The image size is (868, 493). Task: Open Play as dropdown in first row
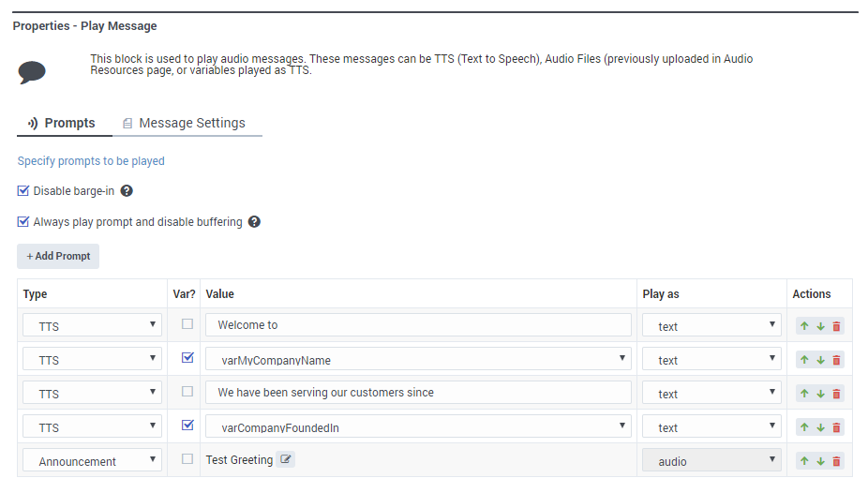tap(711, 326)
